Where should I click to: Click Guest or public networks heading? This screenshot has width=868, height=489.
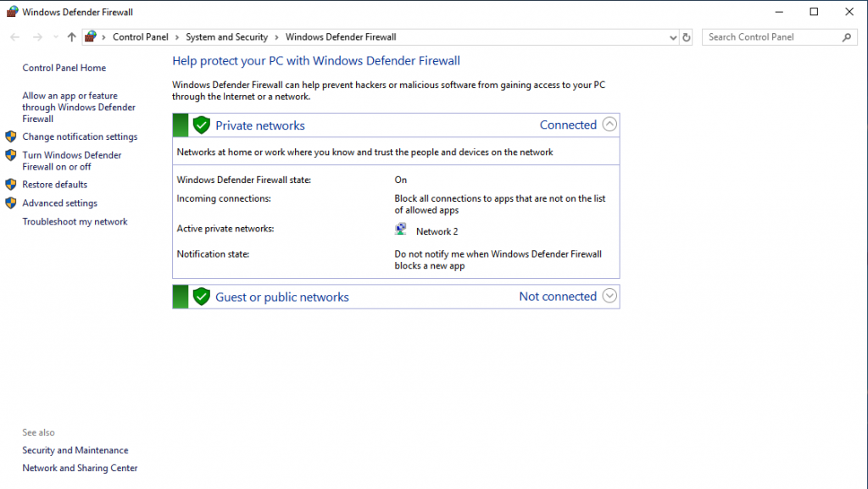coord(282,297)
